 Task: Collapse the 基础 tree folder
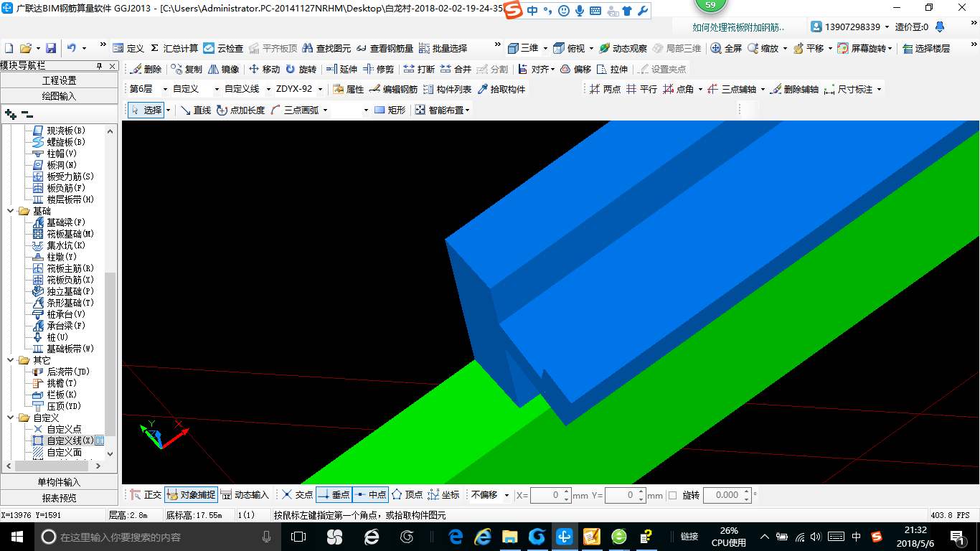click(11, 211)
